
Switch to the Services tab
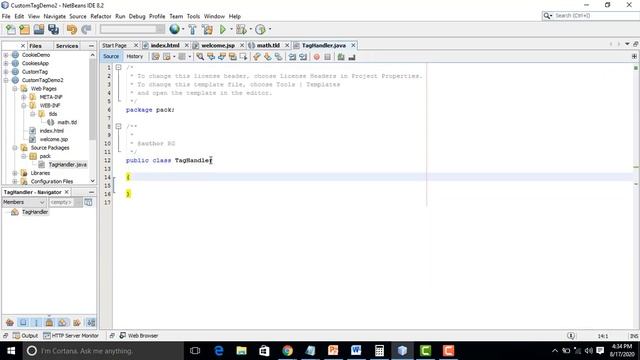[67, 46]
